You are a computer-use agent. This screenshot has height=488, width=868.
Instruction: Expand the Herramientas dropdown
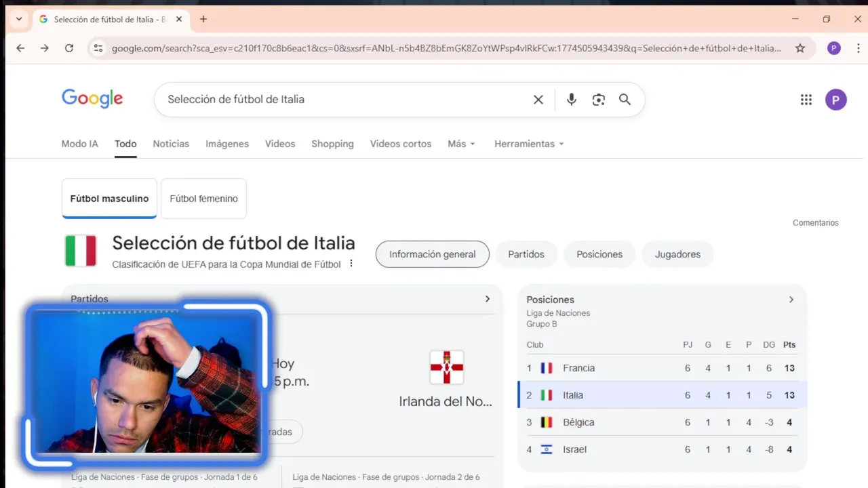530,144
